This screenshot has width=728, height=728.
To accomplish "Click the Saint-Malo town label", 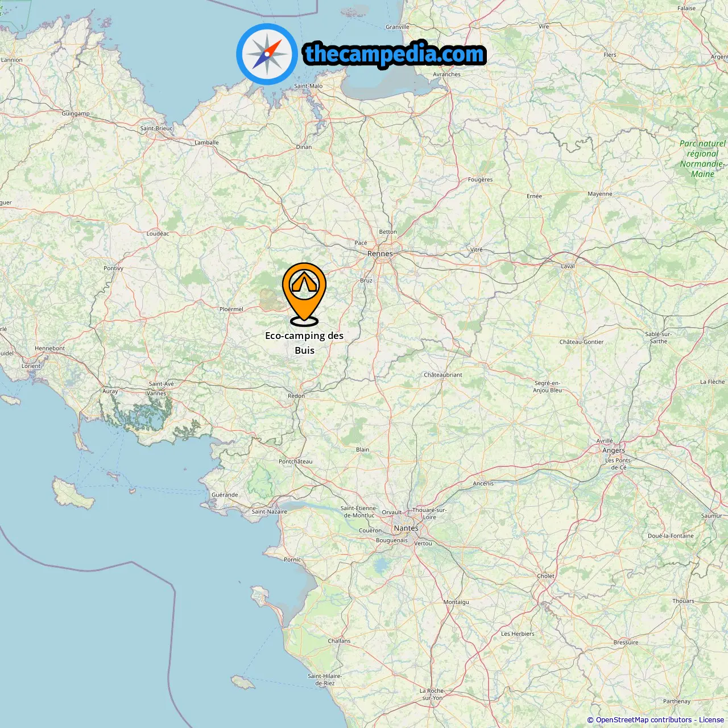I will (308, 86).
